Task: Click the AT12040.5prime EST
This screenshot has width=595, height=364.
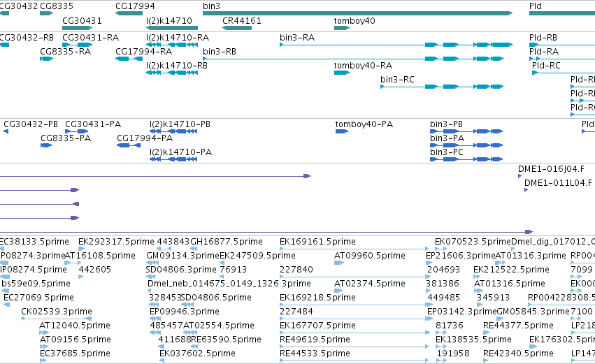Action: (43, 333)
